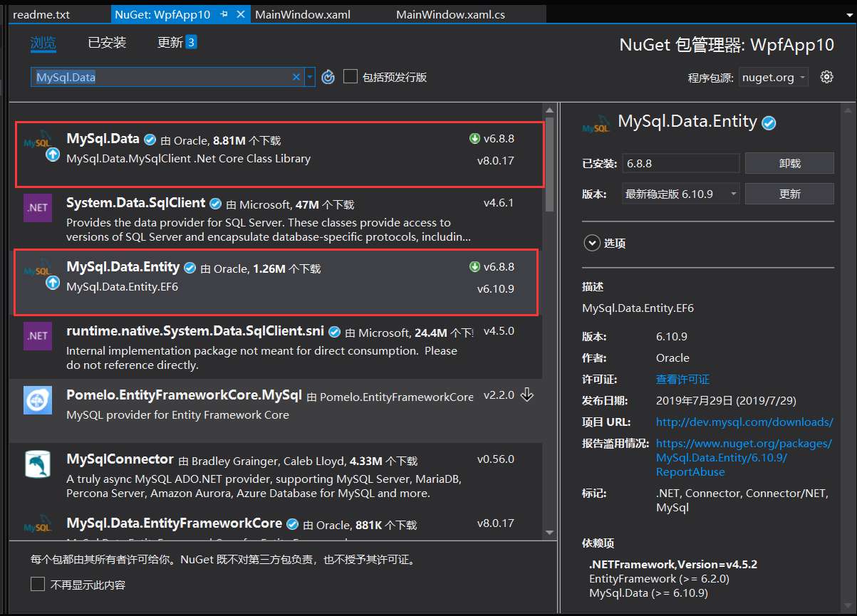Click the 卸载 uninstall button
This screenshot has width=857, height=616.
pyautogui.click(x=789, y=163)
